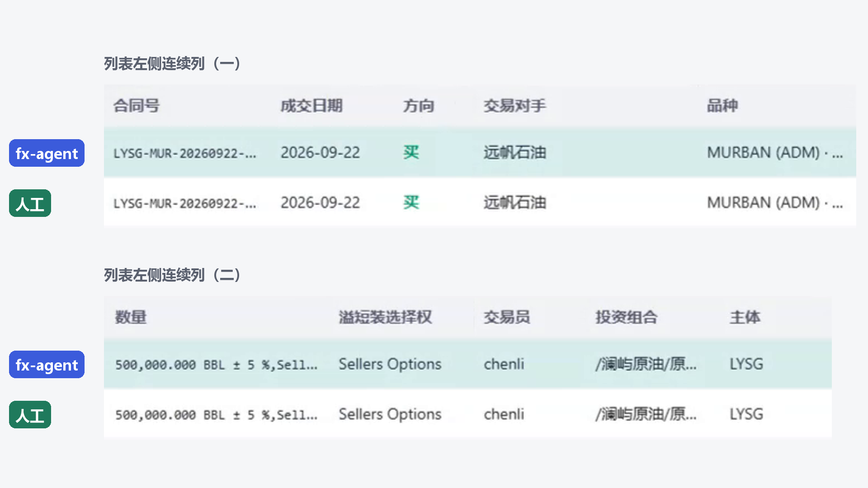The height and width of the screenshot is (488, 868).
Task: Click heading 列表左侧连续列（二）
Action: [172, 275]
